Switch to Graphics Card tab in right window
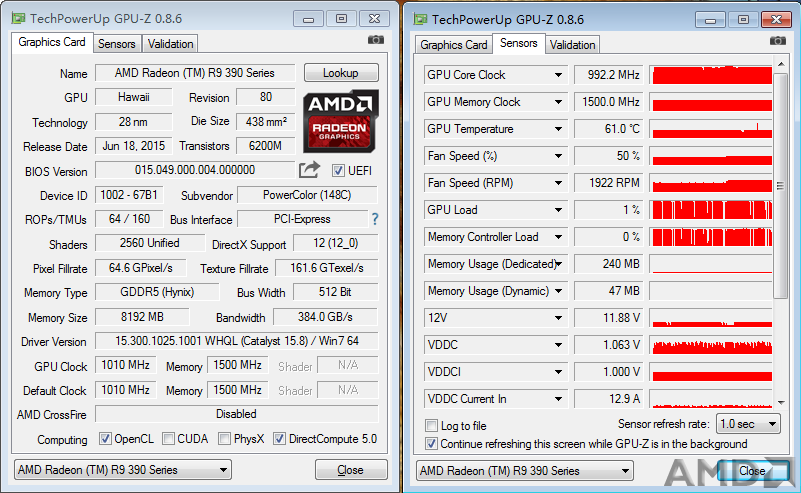801x493 pixels. point(454,45)
